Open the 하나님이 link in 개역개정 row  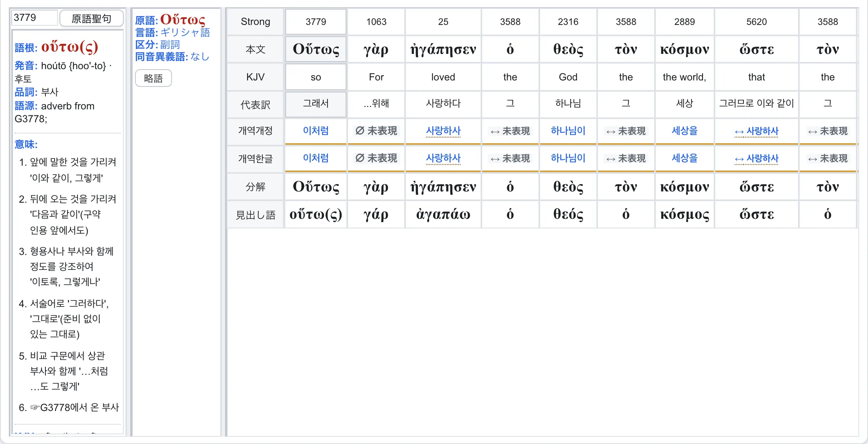[568, 131]
